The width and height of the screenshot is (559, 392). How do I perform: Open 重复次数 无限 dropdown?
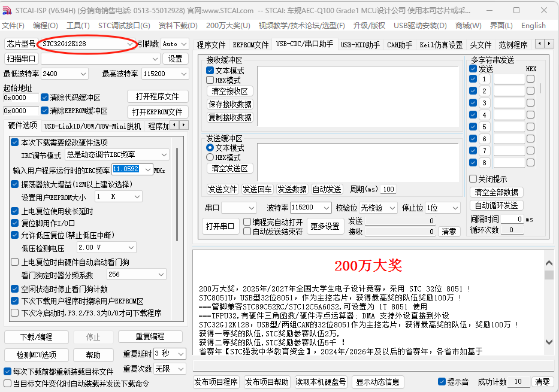(x=181, y=369)
